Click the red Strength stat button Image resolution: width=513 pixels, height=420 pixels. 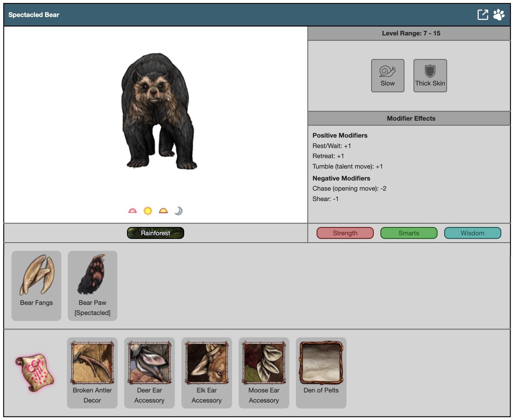pyautogui.click(x=345, y=233)
